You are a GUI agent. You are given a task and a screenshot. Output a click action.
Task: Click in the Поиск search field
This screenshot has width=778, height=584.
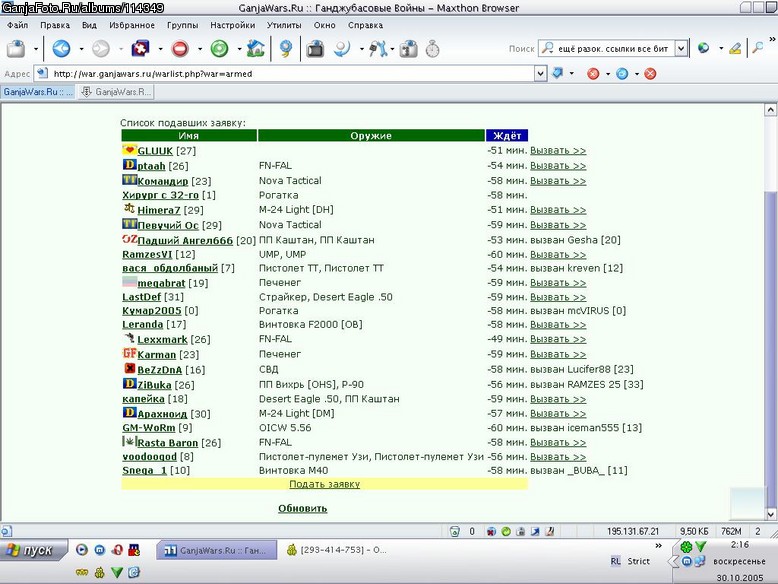614,49
